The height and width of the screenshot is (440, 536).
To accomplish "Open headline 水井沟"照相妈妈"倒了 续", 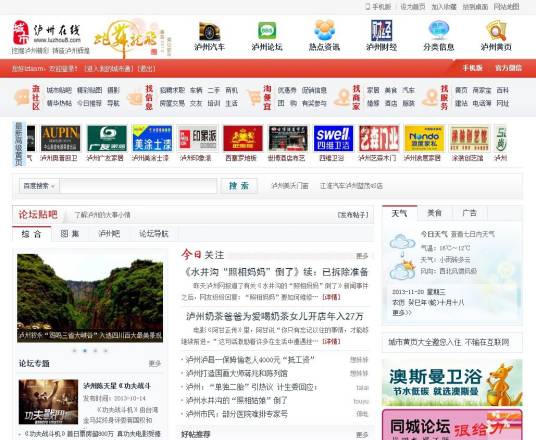I will click(276, 272).
